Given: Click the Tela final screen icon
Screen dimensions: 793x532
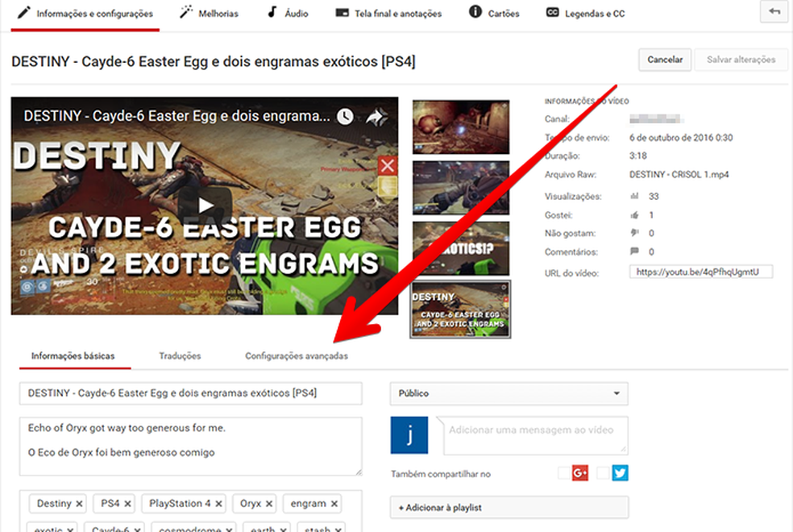Looking at the screenshot, I should [x=342, y=12].
